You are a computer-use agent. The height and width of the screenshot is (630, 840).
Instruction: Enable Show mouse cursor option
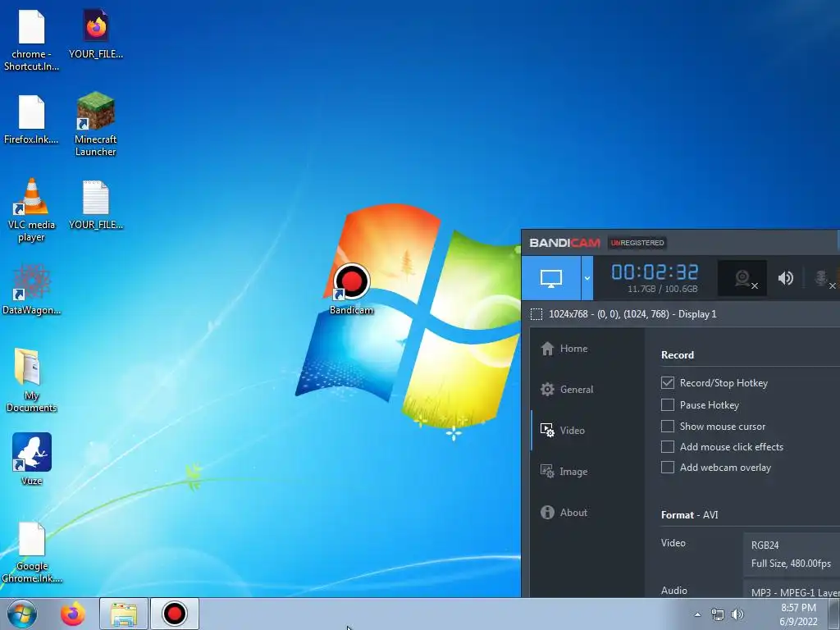click(668, 427)
